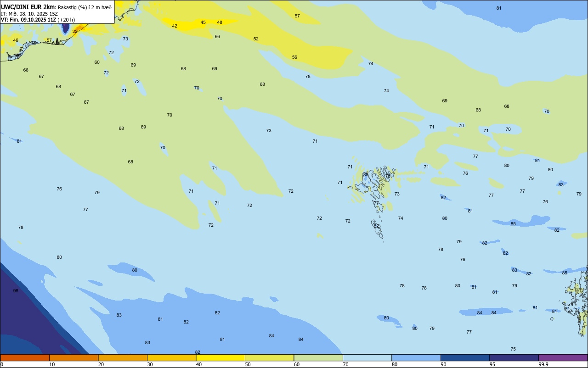The width and height of the screenshot is (588, 368).
Task: Click the 'VT: Fim. 09.10.2025 11Z (+20 h)' line
Action: coord(38,20)
